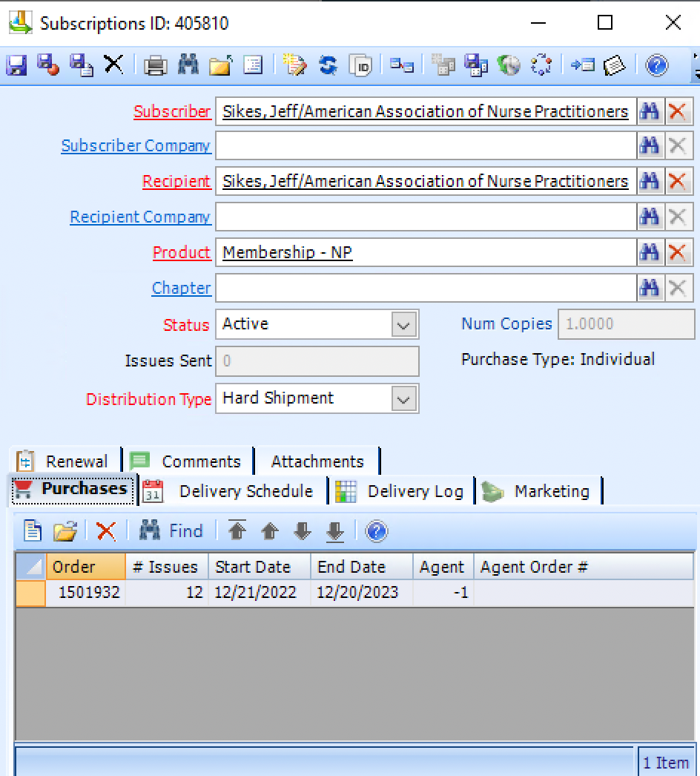
Task: Open the Distribution Type dropdown
Action: pos(403,399)
